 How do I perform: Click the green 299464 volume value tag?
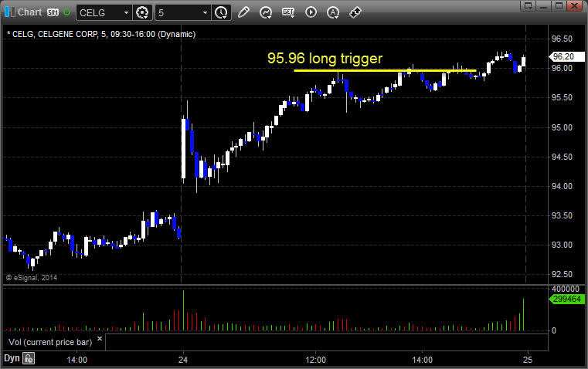566,299
